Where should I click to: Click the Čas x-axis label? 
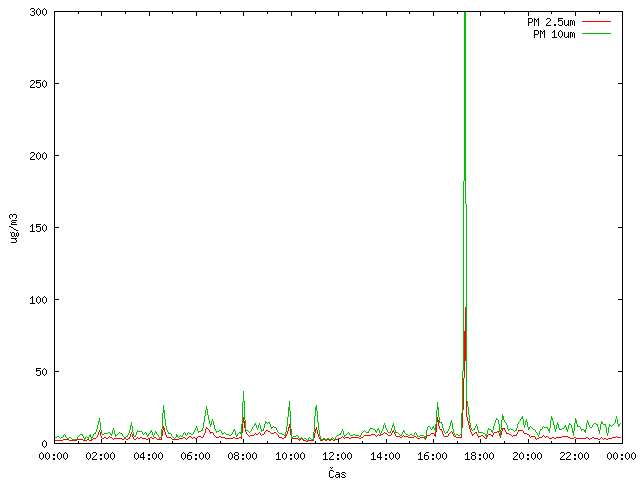click(x=337, y=473)
